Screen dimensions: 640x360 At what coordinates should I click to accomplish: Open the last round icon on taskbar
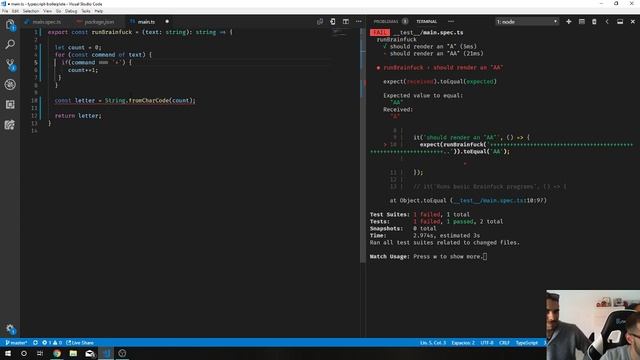click(122, 353)
